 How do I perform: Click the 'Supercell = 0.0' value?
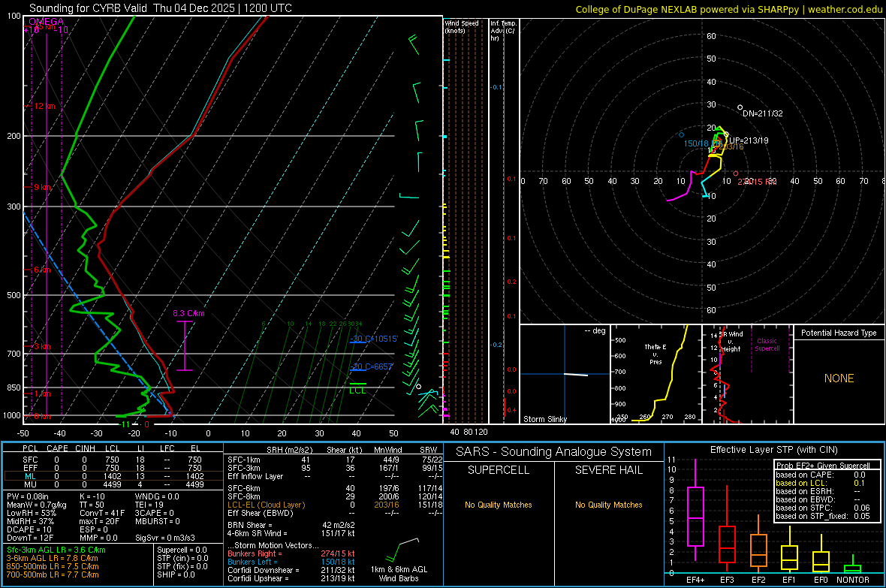click(182, 550)
